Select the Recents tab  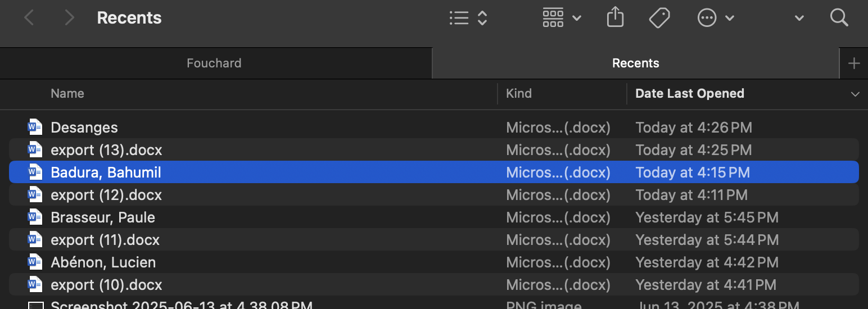pos(635,63)
